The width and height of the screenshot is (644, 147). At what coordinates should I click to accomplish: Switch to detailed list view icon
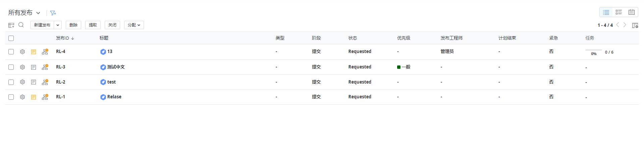(x=619, y=12)
